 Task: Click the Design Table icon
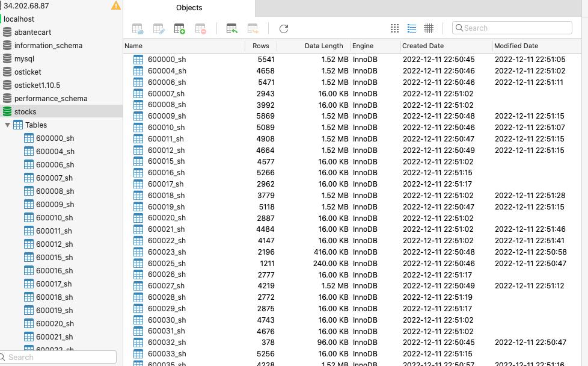159,28
